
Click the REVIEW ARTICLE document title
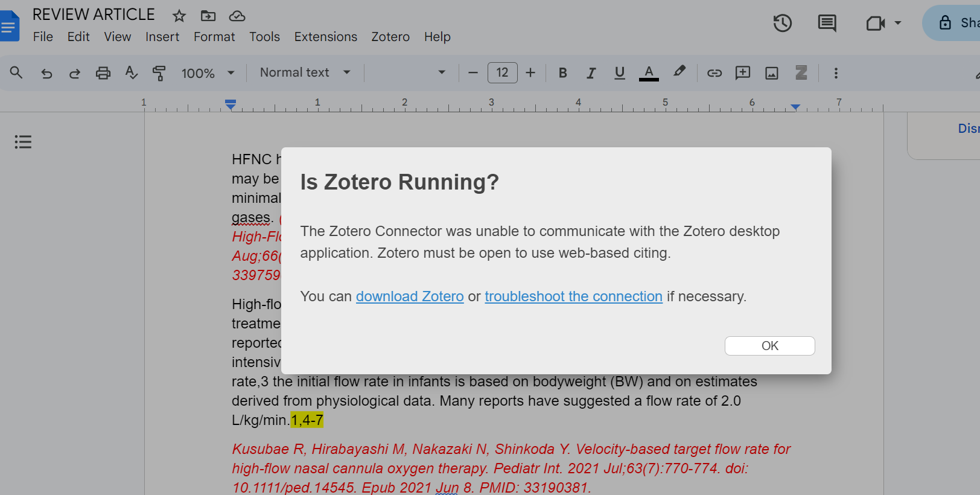pos(94,14)
